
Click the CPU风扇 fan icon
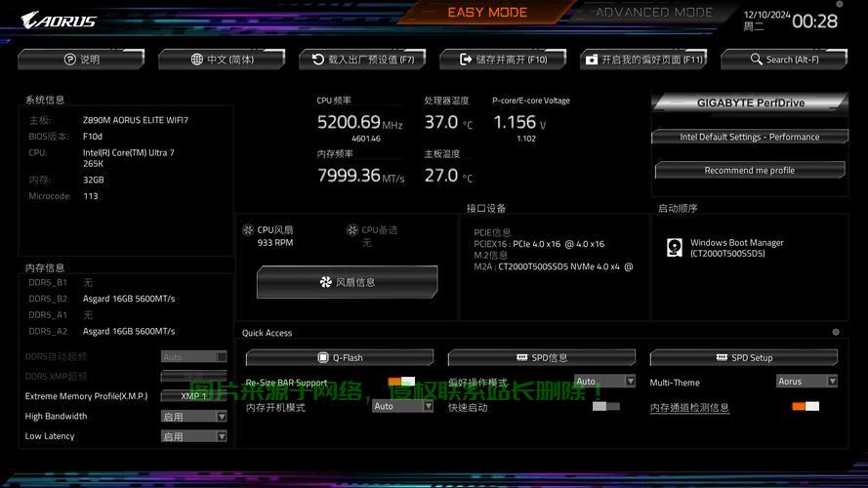point(248,229)
